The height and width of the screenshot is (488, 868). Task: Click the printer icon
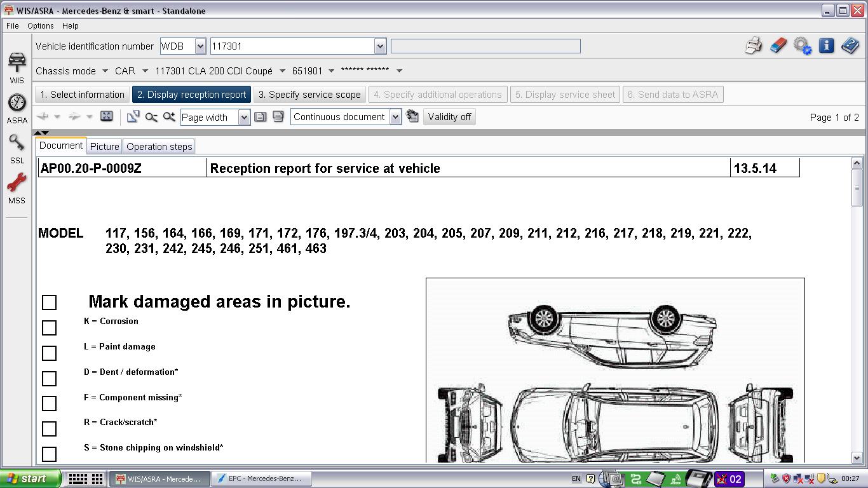[x=754, y=46]
